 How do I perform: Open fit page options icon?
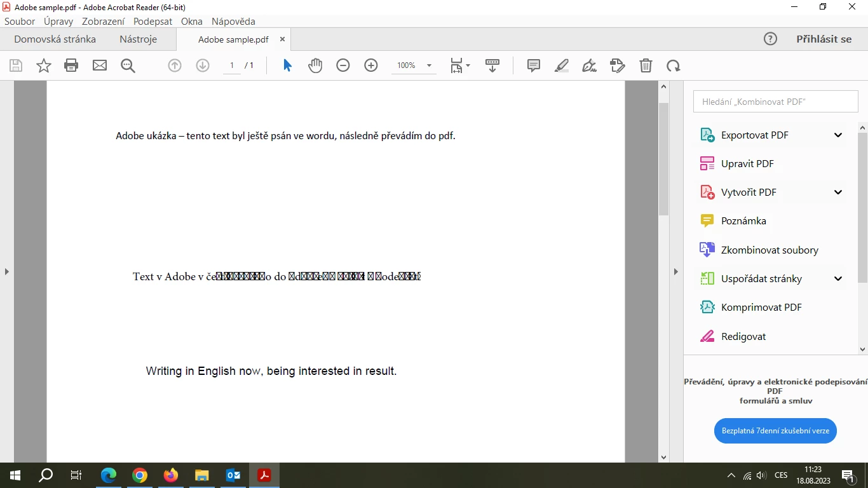click(460, 65)
